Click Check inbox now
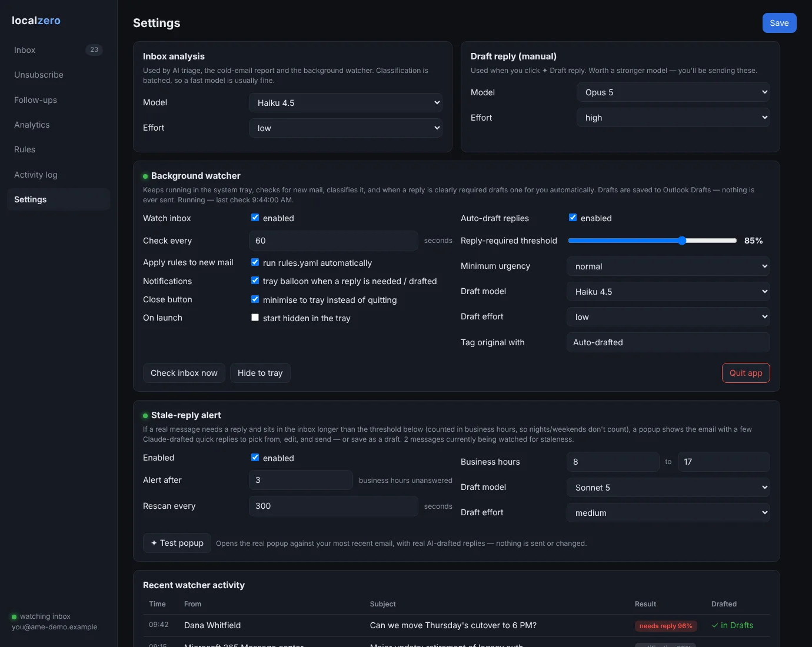 pos(184,373)
